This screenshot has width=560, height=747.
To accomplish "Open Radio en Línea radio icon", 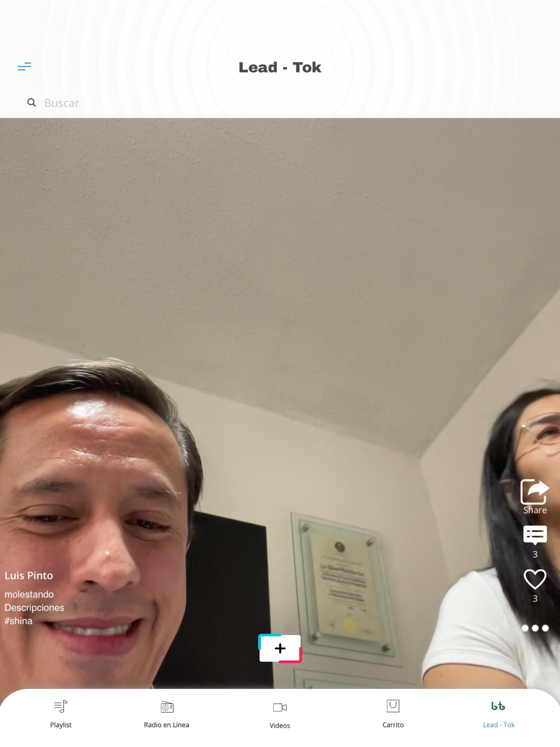I will 167,707.
